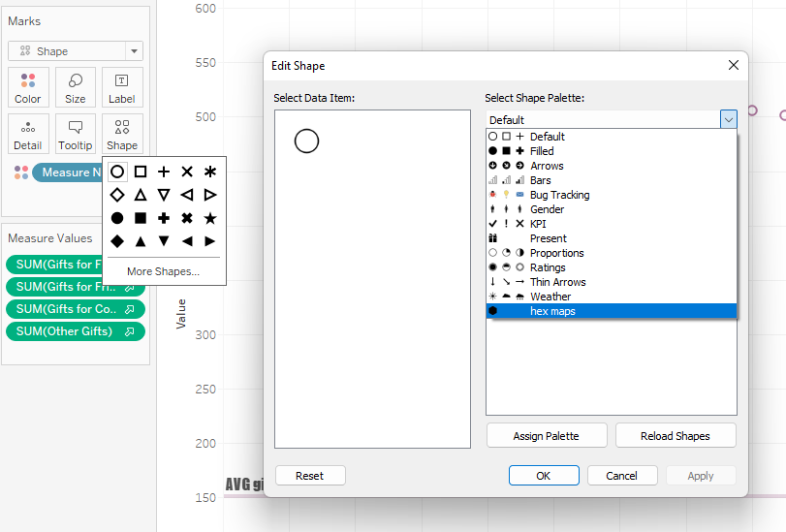
Task: Click the Color marks card button
Action: coord(28,87)
